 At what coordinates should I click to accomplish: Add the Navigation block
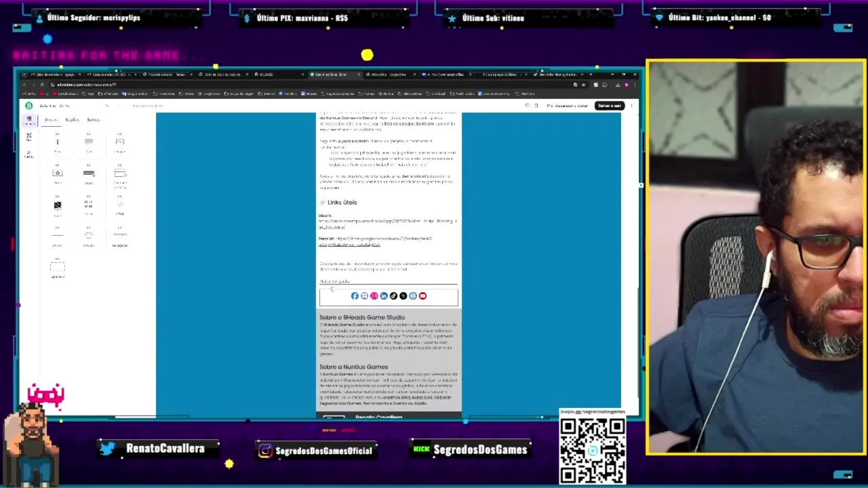(120, 238)
